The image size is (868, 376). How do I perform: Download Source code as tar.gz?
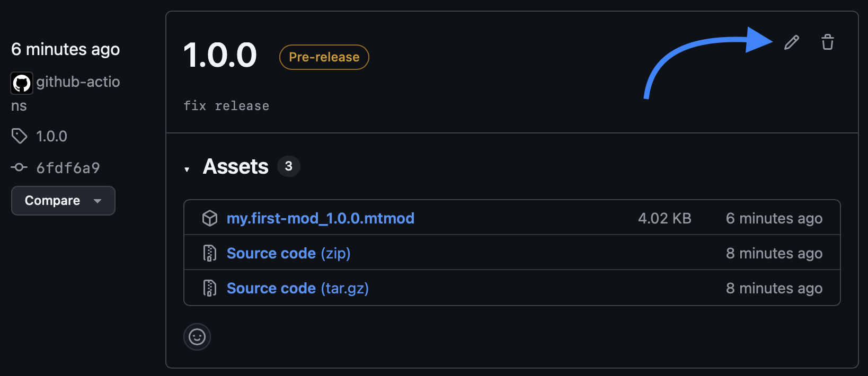[297, 288]
